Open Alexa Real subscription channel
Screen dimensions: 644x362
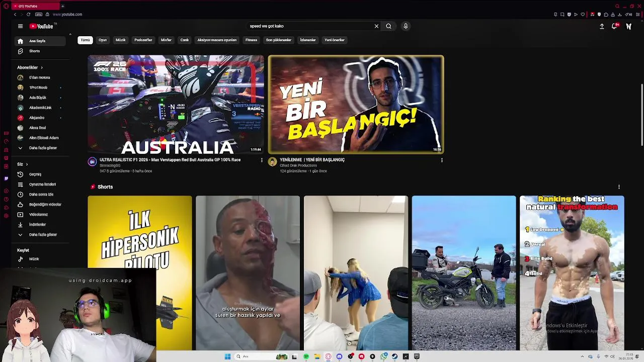[40, 128]
